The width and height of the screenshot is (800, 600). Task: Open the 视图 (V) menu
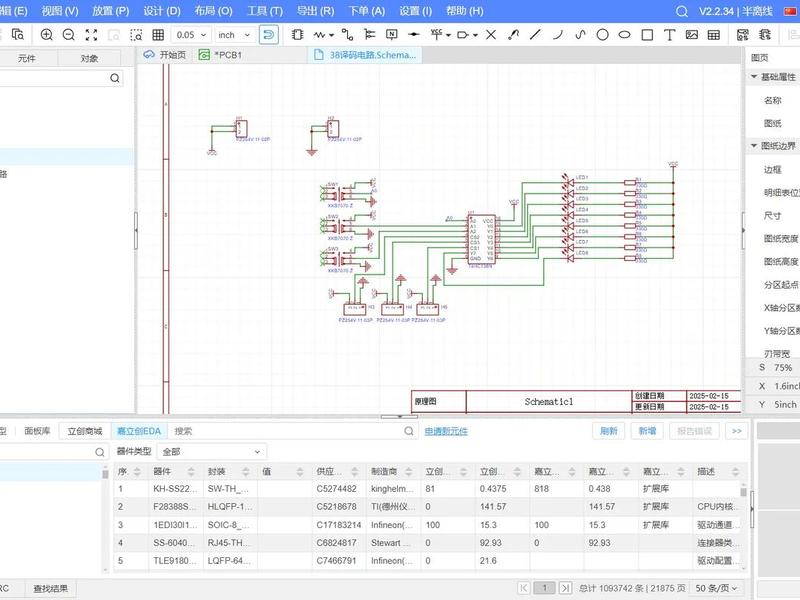click(x=60, y=11)
